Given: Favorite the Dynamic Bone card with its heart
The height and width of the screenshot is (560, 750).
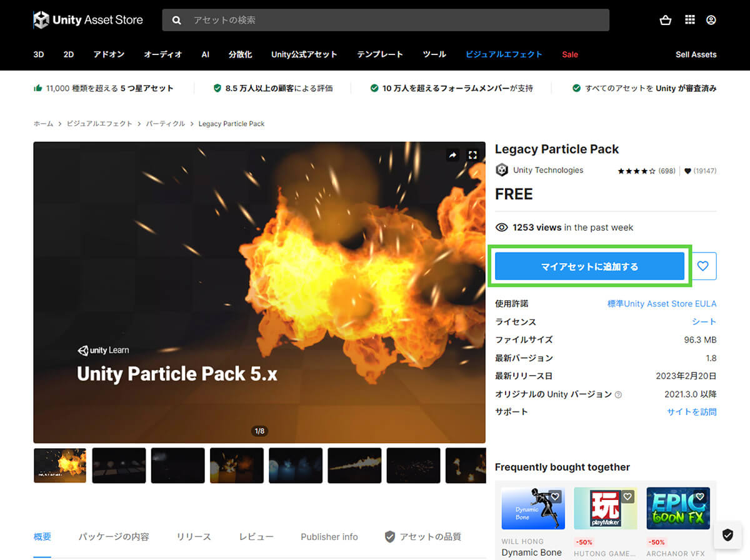Looking at the screenshot, I should (x=556, y=497).
